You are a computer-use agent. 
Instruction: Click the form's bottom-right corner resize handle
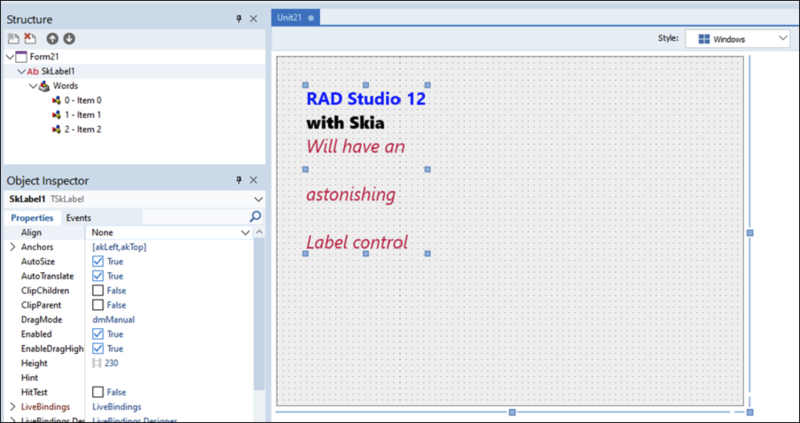point(749,412)
